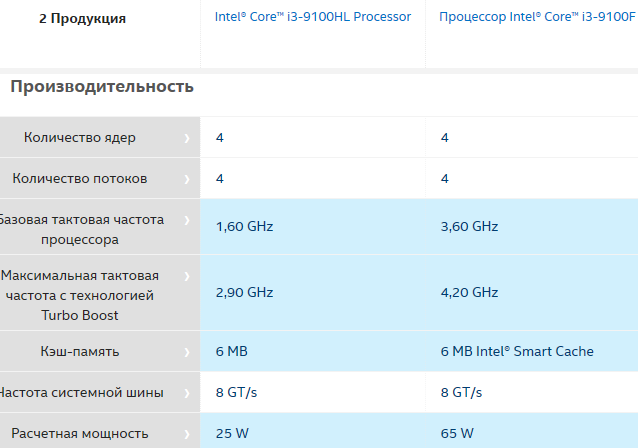Expand chevron next to Кэш-память

(187, 352)
